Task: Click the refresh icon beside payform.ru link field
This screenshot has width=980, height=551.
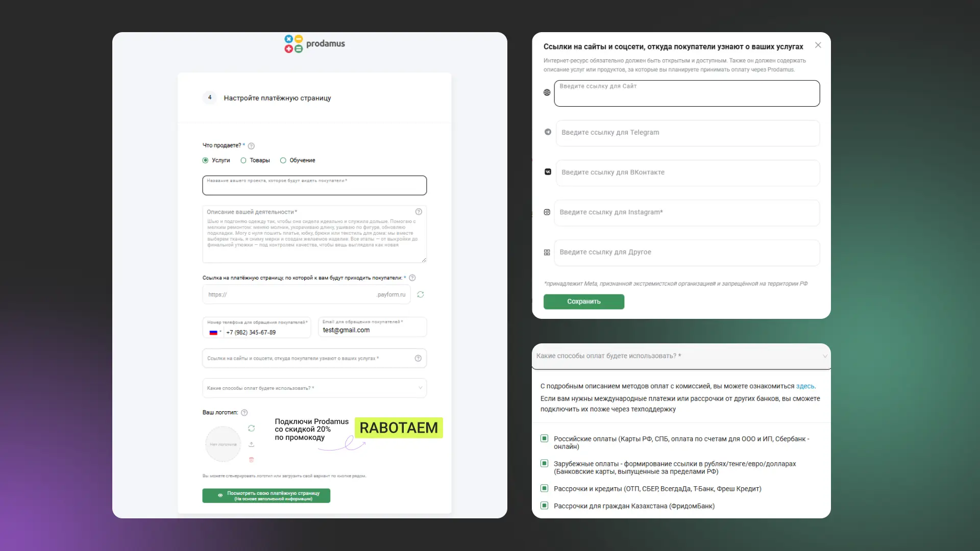Action: tap(420, 294)
